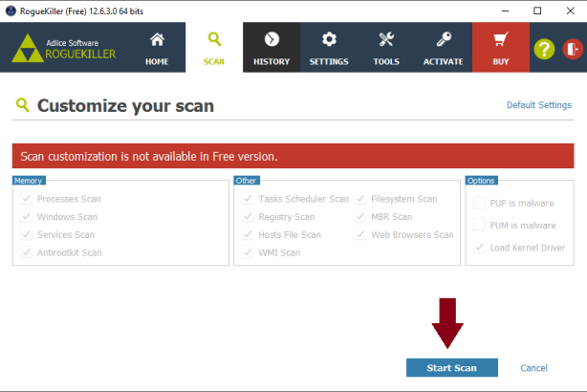This screenshot has height=392, width=587.
Task: Toggle the MBR Scan checkbox
Action: tap(360, 217)
